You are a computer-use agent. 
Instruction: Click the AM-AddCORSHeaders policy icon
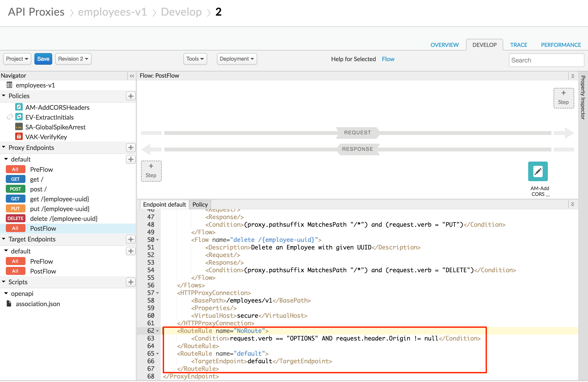[19, 107]
